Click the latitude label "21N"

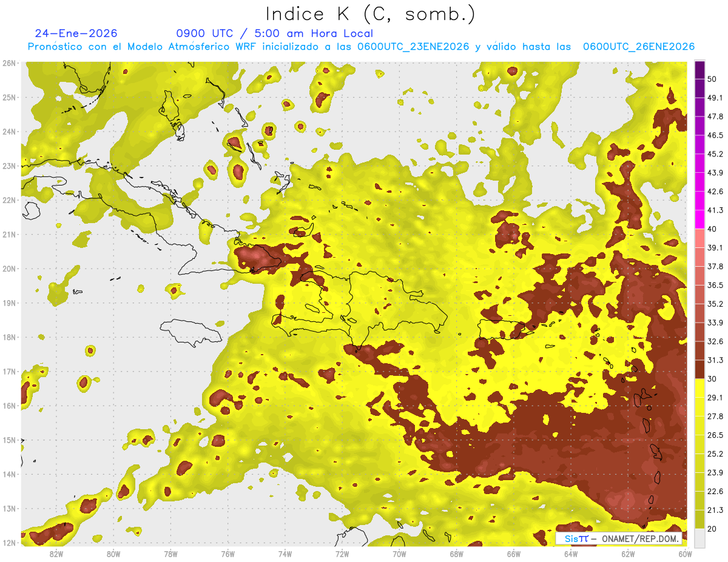coord(9,235)
